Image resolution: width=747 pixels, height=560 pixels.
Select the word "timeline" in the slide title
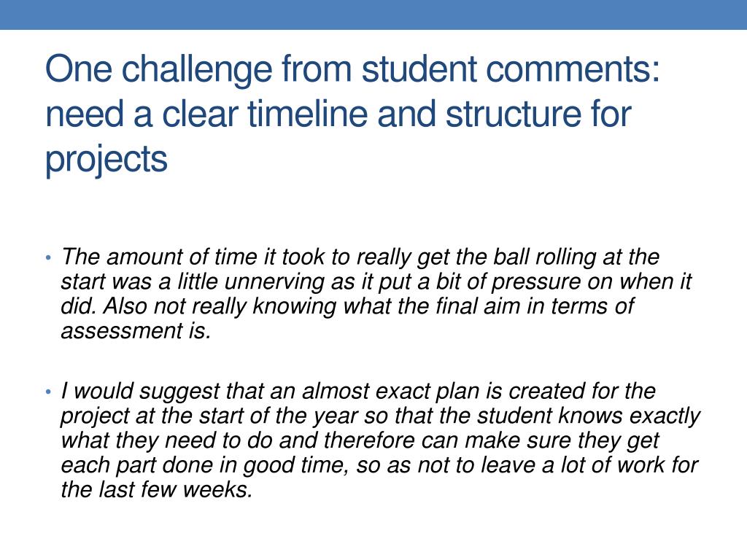coord(308,114)
